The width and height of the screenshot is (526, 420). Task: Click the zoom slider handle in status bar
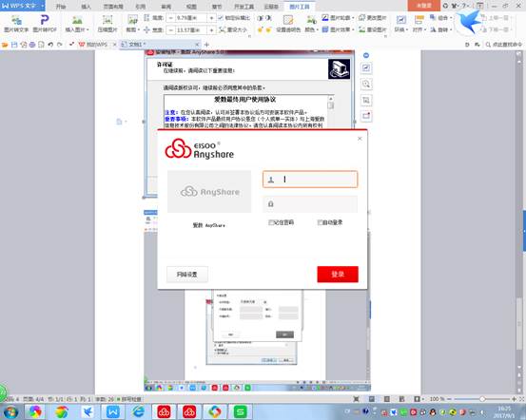click(x=482, y=399)
